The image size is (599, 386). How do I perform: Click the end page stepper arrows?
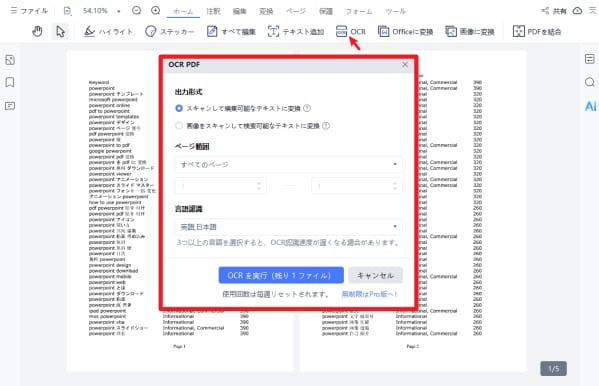click(x=395, y=186)
